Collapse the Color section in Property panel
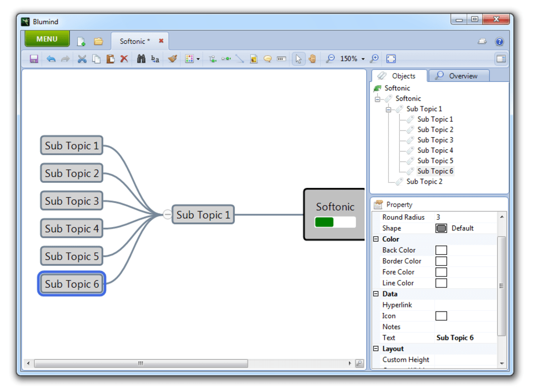 376,239
